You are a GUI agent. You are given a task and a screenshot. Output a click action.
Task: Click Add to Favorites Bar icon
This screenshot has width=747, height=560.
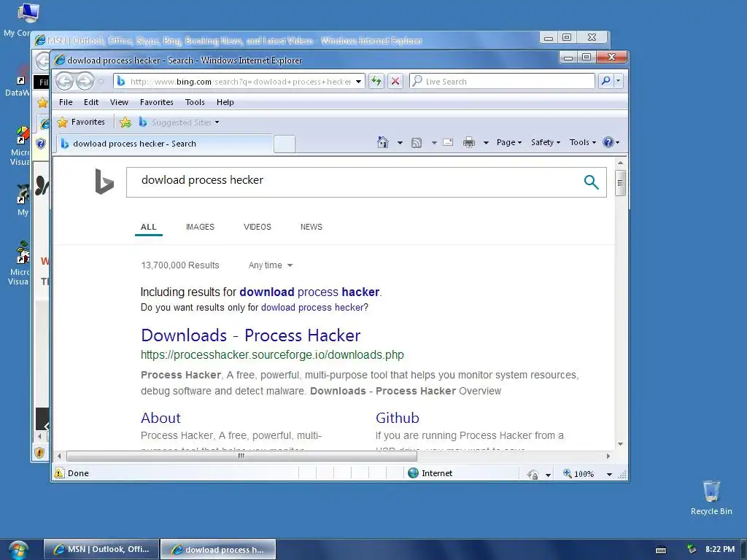[x=125, y=122]
